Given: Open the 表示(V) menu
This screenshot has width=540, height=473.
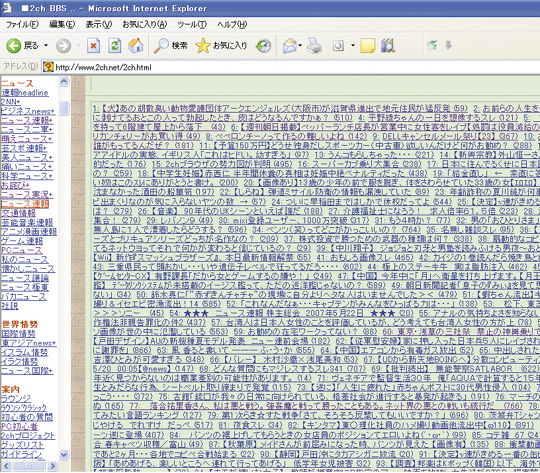Looking at the screenshot, I should [99, 24].
